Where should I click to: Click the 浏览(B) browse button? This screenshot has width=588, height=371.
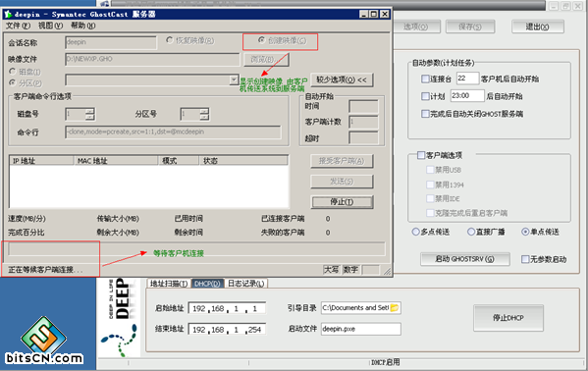coord(266,59)
